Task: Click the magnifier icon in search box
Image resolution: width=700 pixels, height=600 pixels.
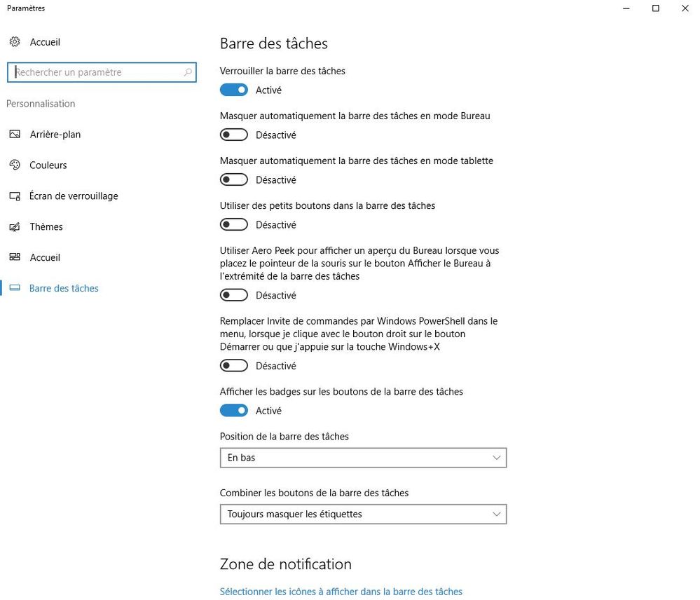Action: [188, 72]
